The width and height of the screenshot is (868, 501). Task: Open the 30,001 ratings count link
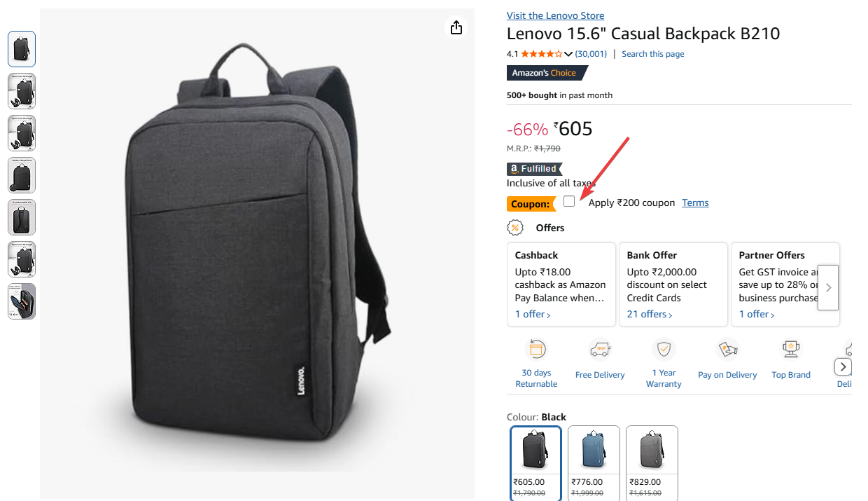click(x=591, y=54)
